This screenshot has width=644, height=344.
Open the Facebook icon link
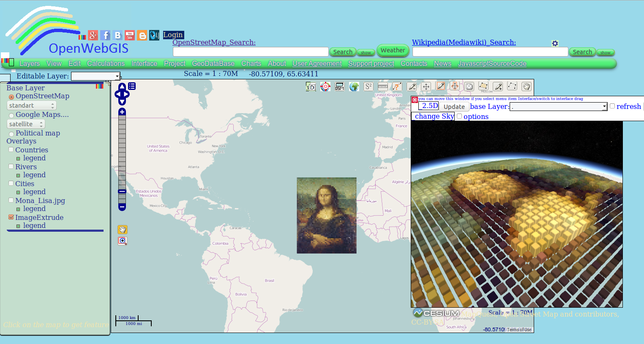pyautogui.click(x=105, y=35)
